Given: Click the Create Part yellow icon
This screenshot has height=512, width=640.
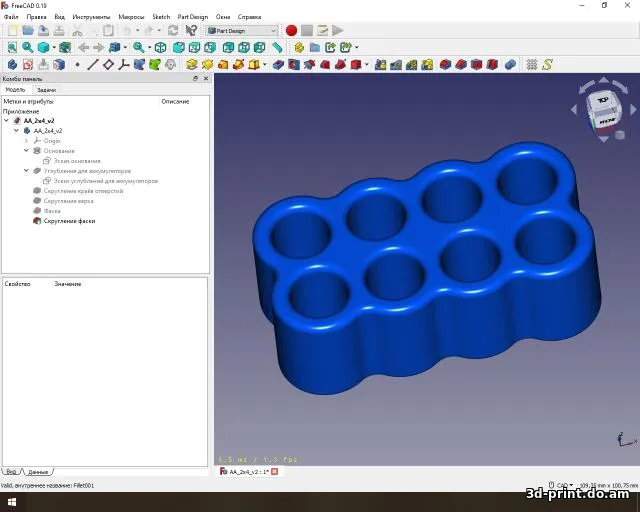Looking at the screenshot, I should (299, 47).
